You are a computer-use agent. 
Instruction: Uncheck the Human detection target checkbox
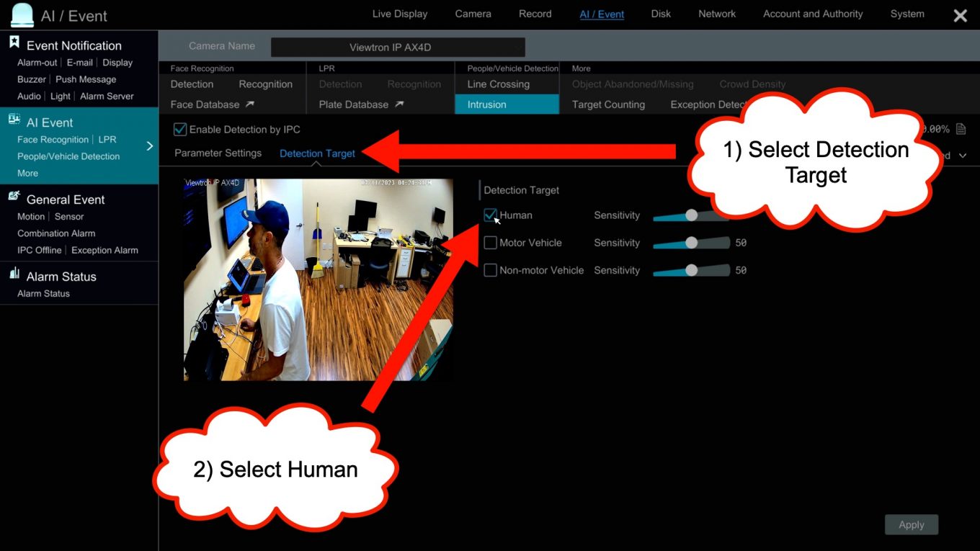click(x=491, y=215)
